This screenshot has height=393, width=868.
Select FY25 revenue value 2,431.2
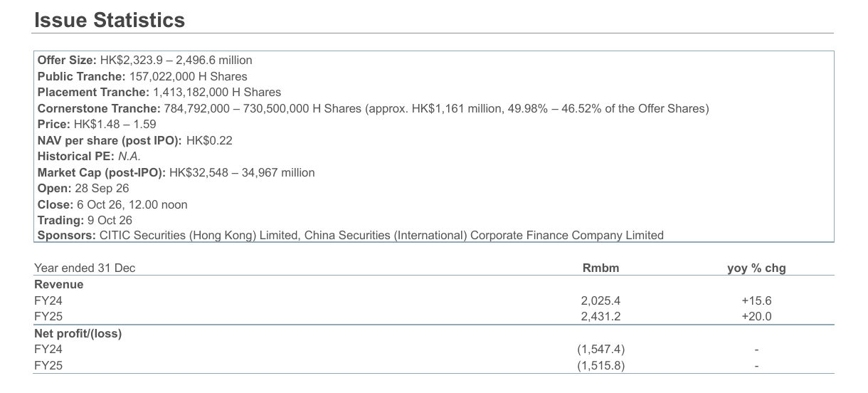[x=600, y=317]
